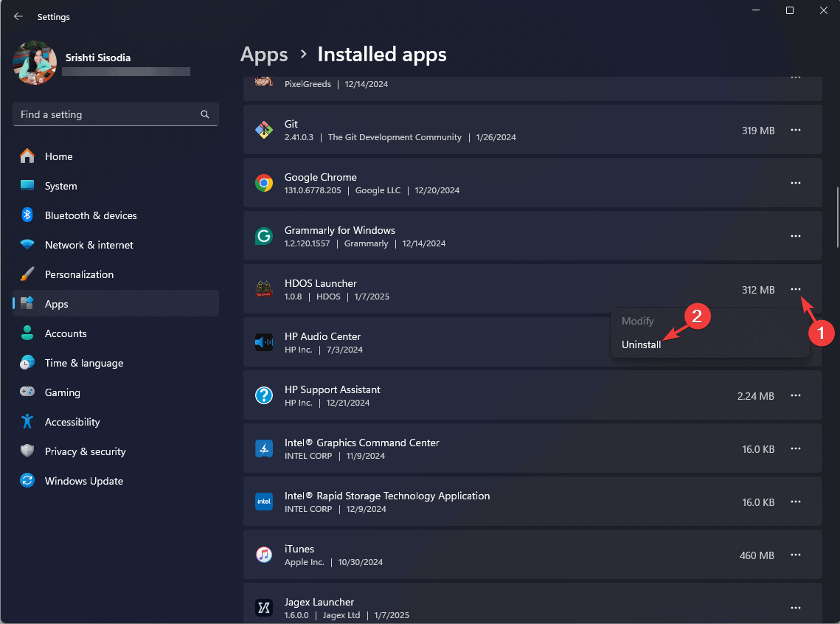Open Accounts settings
Screen dimensions: 840x624
[116, 333]
